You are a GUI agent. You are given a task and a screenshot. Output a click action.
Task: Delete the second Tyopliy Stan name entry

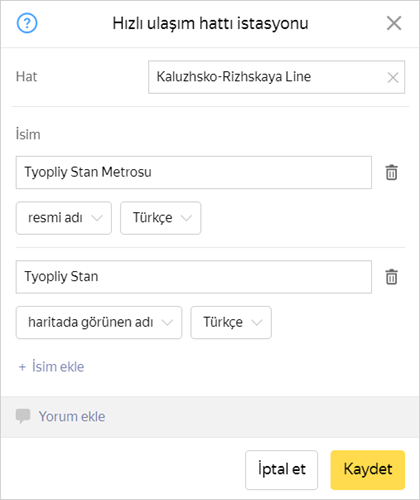(391, 277)
